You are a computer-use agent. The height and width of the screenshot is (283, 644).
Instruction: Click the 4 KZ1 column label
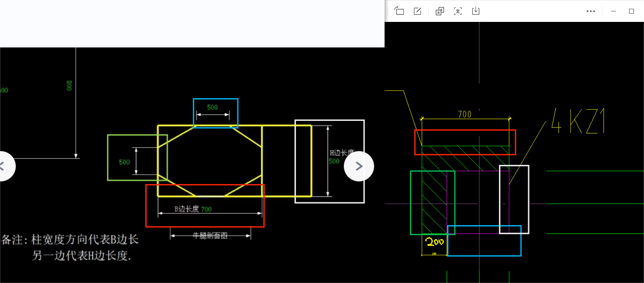pyautogui.click(x=578, y=121)
